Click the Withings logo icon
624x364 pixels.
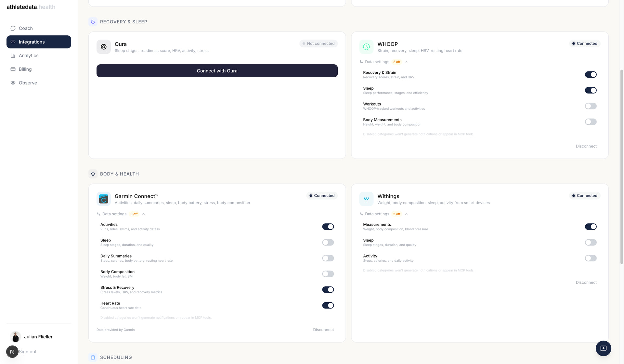(x=366, y=199)
